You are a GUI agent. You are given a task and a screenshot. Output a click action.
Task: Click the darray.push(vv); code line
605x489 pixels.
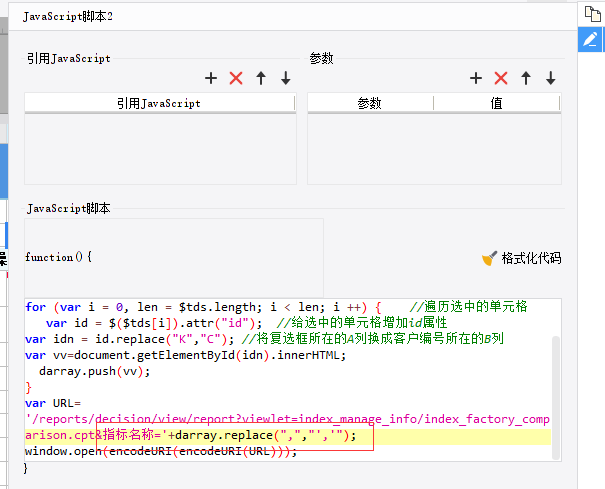click(x=94, y=371)
